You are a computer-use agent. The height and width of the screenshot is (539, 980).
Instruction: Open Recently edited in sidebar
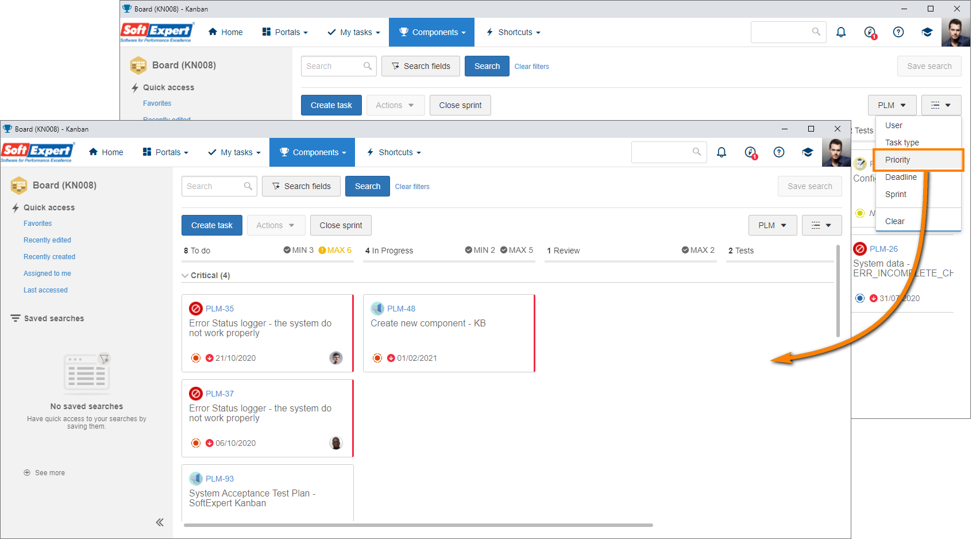pyautogui.click(x=47, y=240)
